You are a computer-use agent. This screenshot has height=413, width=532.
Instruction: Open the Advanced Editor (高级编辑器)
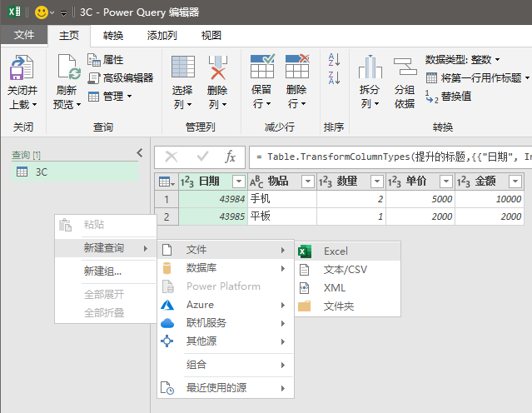(x=121, y=78)
